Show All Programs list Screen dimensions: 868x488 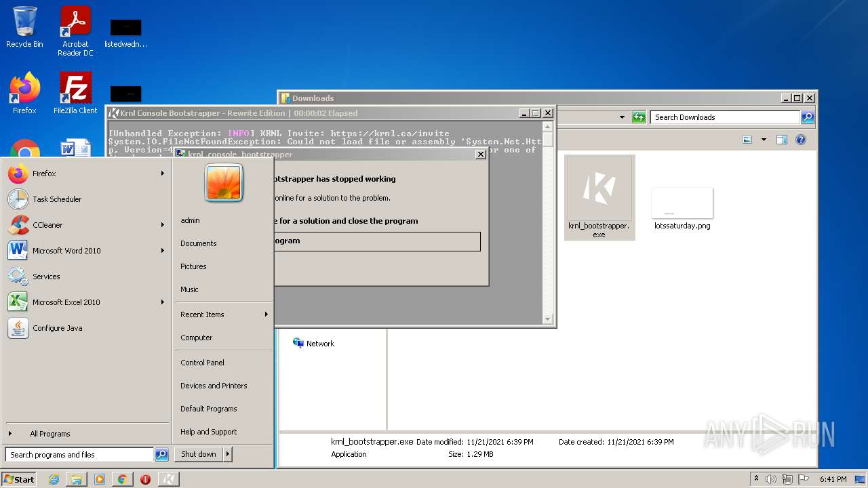pyautogui.click(x=50, y=434)
